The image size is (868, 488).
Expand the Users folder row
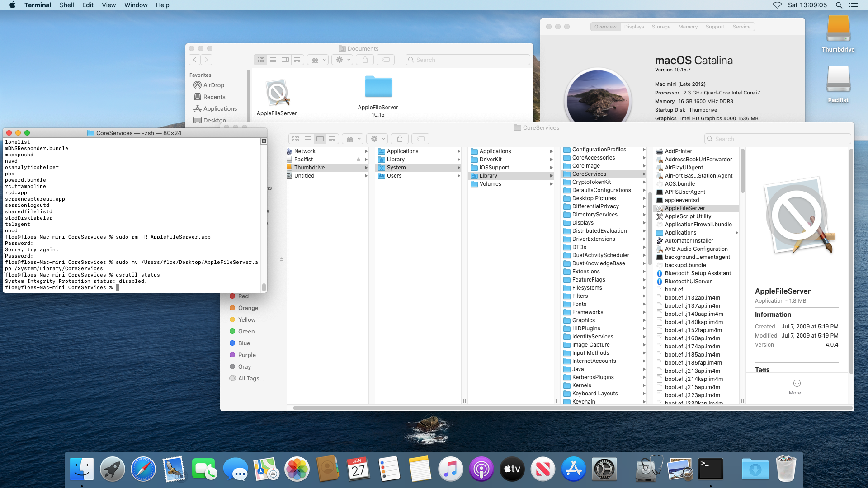(x=459, y=176)
